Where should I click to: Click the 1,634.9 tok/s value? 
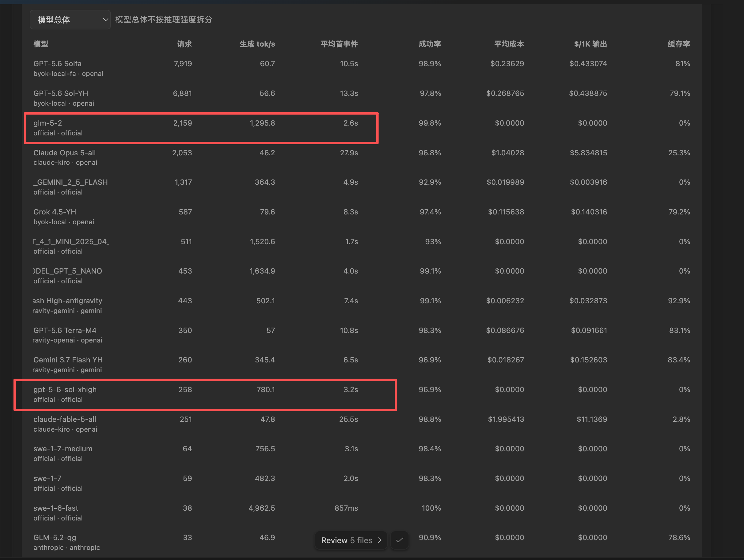(x=262, y=271)
